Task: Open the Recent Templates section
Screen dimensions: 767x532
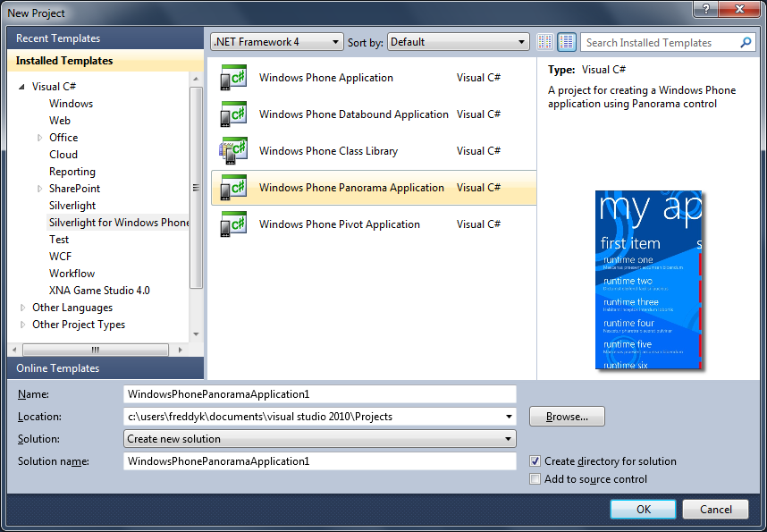Action: pos(58,38)
